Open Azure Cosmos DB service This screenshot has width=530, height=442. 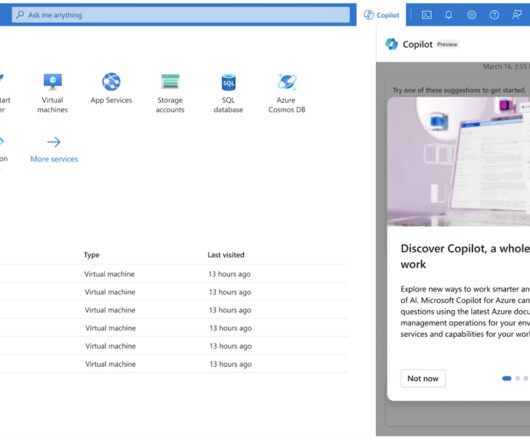point(287,93)
